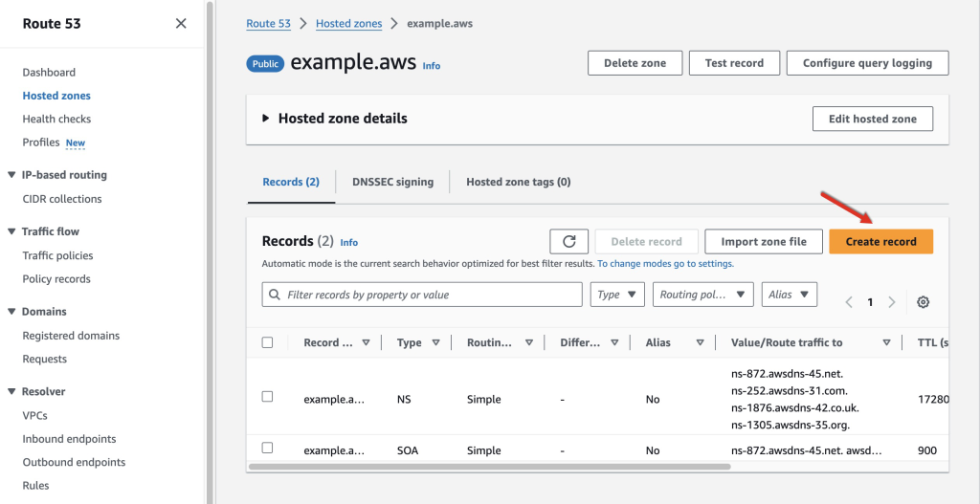Image resolution: width=980 pixels, height=504 pixels.
Task: Open CIDR collections in the sidebar
Action: tap(62, 199)
